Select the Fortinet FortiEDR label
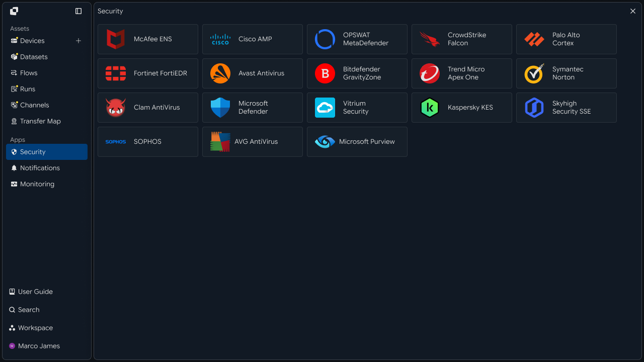The width and height of the screenshot is (644, 362). (160, 73)
